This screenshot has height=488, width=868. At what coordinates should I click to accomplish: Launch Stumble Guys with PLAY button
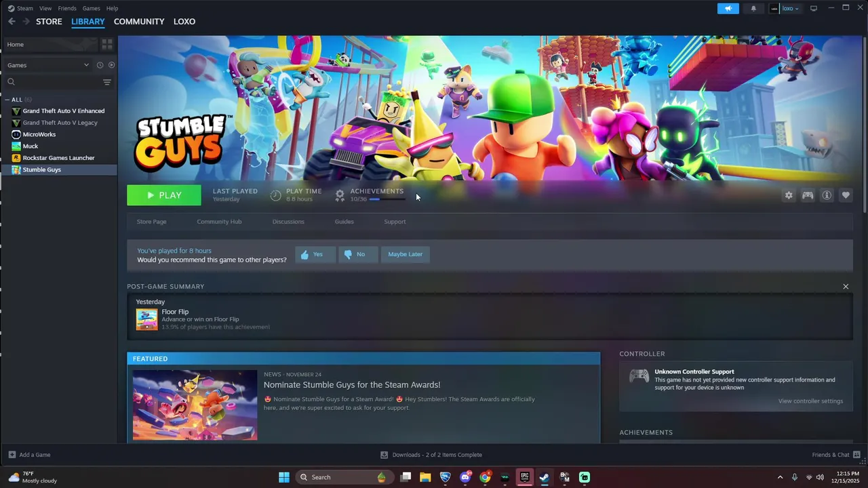click(164, 195)
